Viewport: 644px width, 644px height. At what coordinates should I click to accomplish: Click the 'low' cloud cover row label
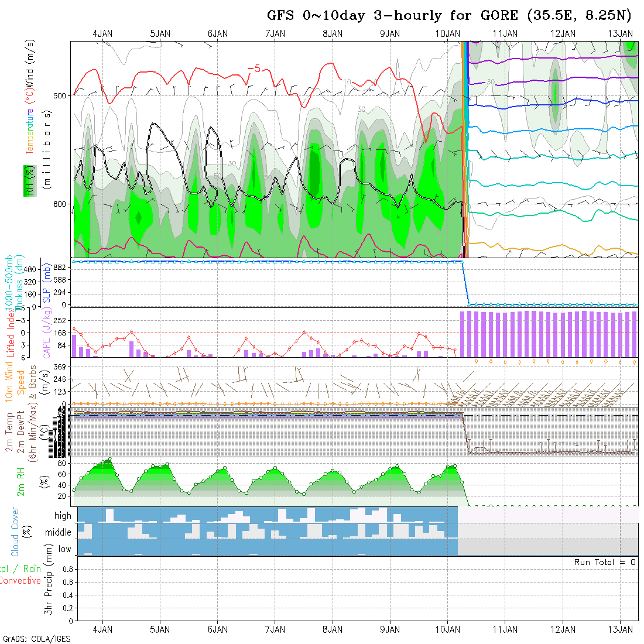[65, 549]
